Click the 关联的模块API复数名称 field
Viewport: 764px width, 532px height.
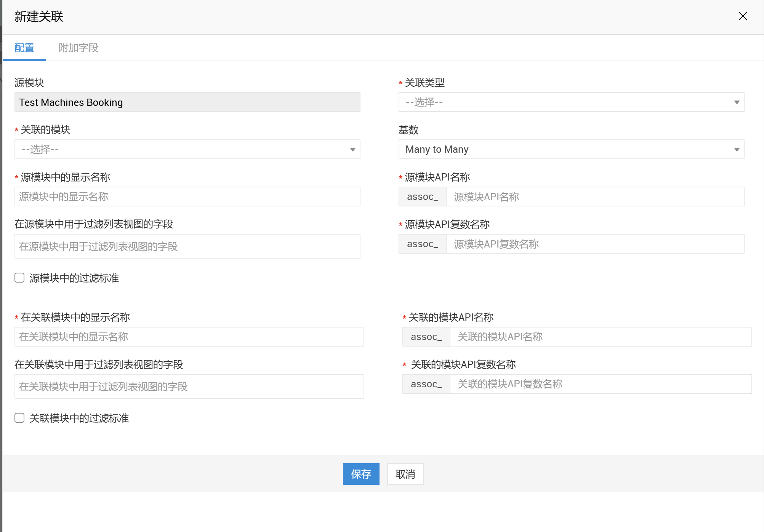point(600,384)
